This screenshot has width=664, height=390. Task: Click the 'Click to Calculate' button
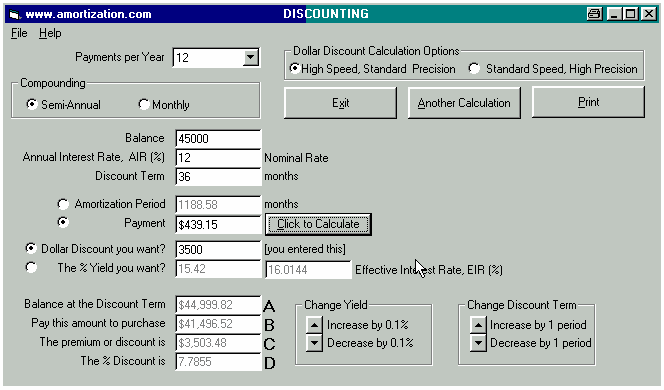click(318, 224)
